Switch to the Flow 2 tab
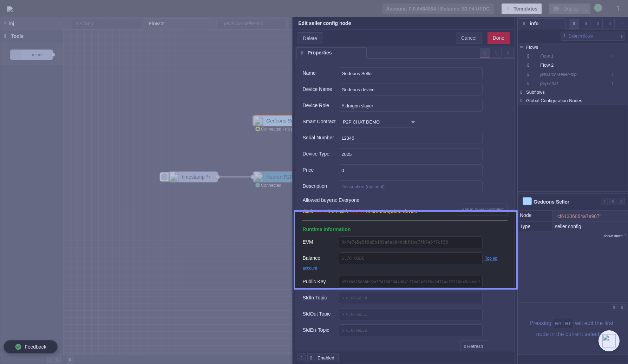 [156, 24]
